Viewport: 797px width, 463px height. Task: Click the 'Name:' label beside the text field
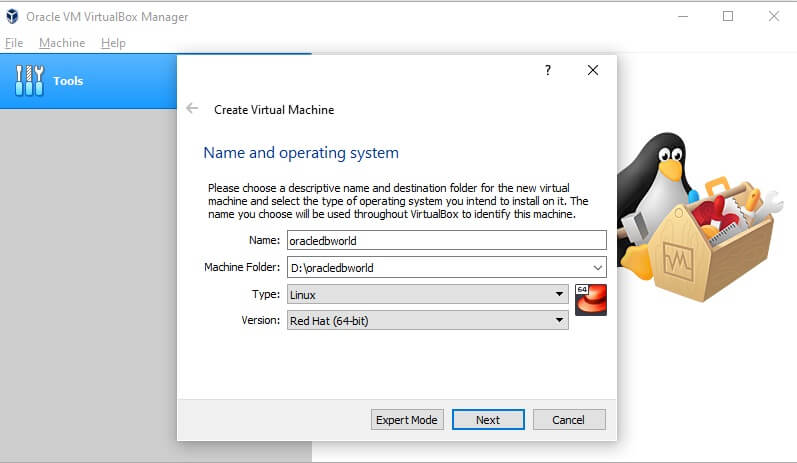(x=264, y=240)
